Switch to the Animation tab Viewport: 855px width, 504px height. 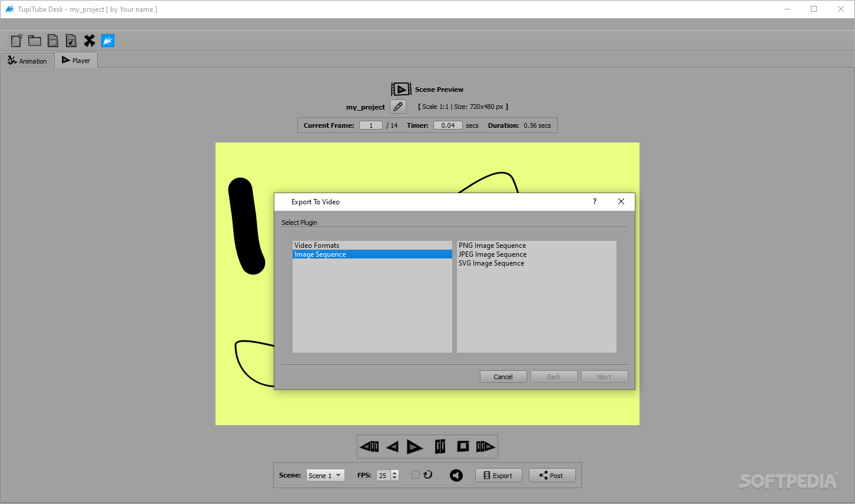point(27,60)
